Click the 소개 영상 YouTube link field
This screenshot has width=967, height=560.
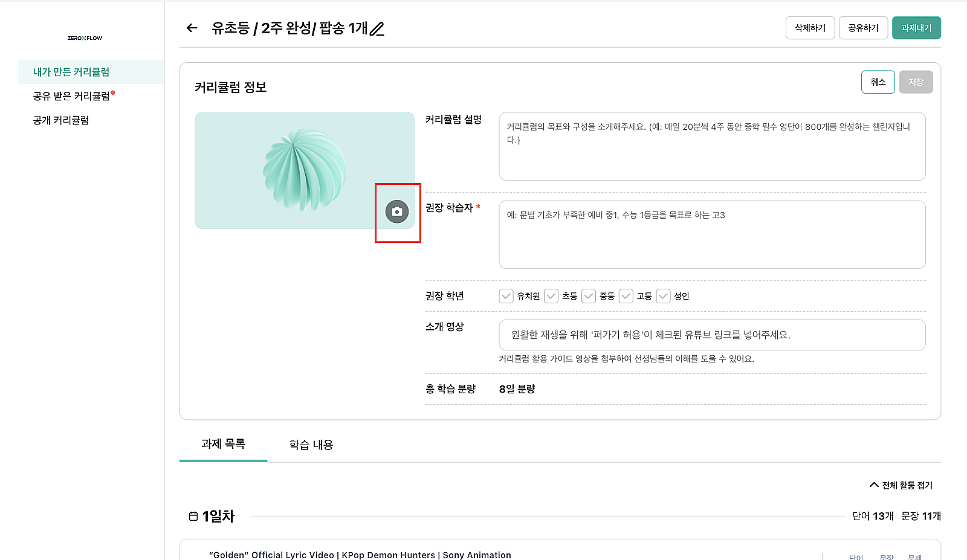coord(712,335)
